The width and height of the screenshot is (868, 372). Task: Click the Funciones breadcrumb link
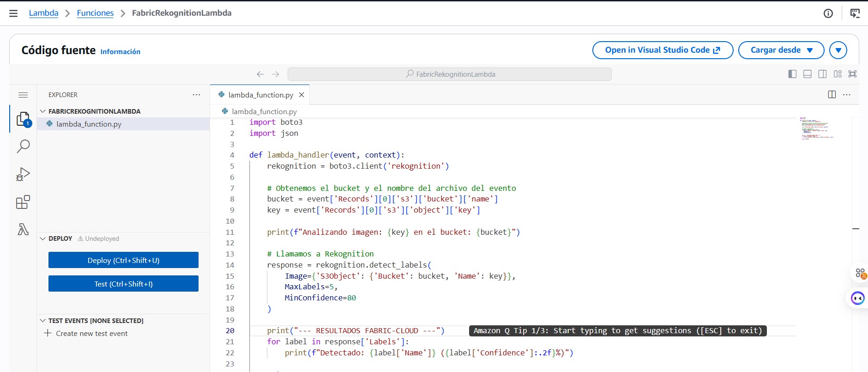point(95,13)
